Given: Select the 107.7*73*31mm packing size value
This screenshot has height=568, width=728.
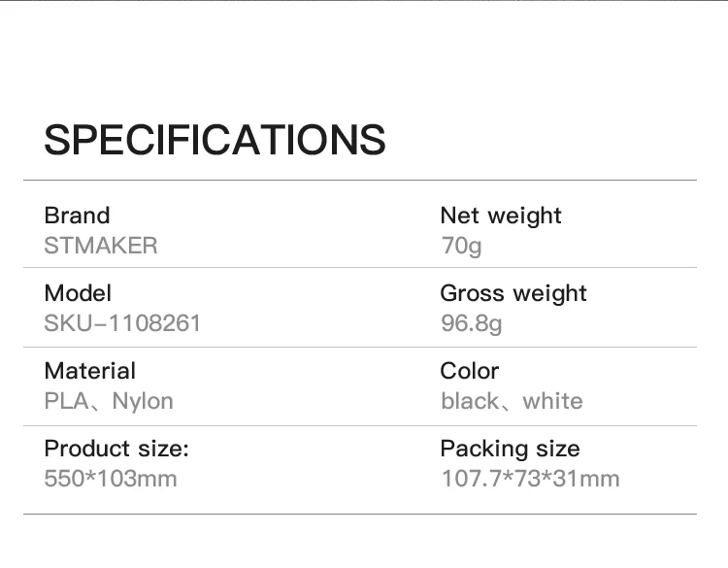Looking at the screenshot, I should 530,479.
